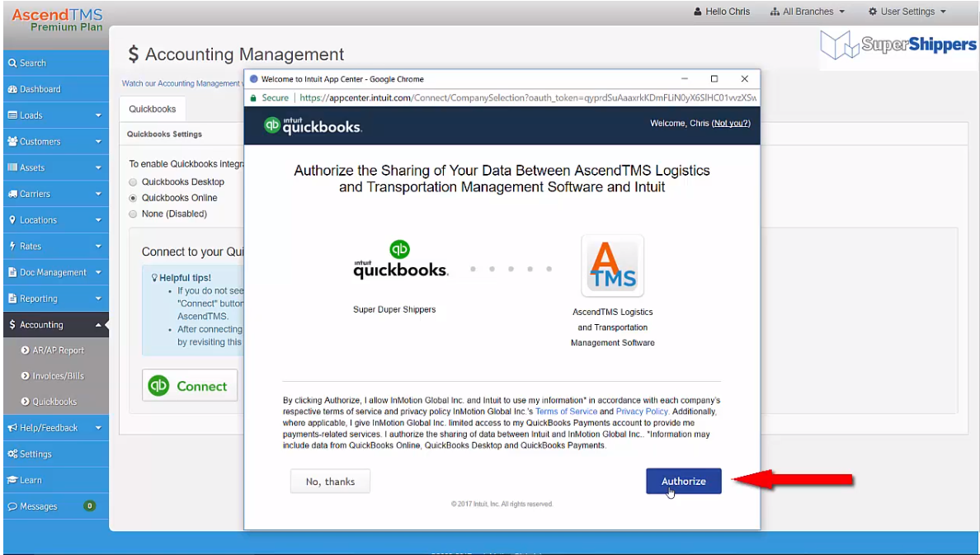Viewport: 980px width, 555px height.
Task: Go to Dashboard in the sidebar
Action: click(x=55, y=89)
